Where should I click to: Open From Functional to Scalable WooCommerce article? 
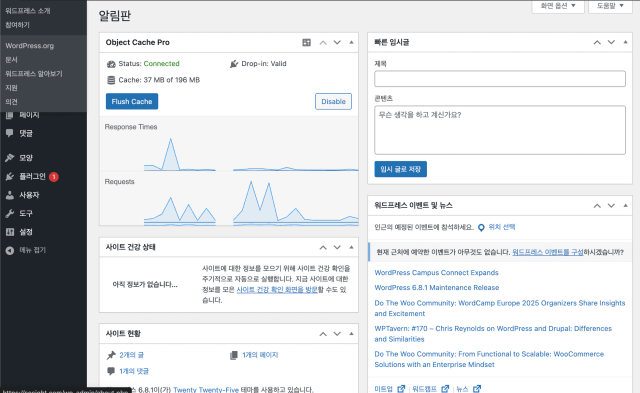[489, 359]
